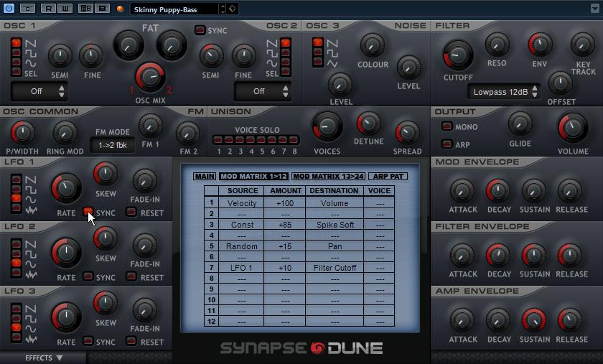
Task: Toggle OSC 2 SYNC switch
Action: [200, 30]
